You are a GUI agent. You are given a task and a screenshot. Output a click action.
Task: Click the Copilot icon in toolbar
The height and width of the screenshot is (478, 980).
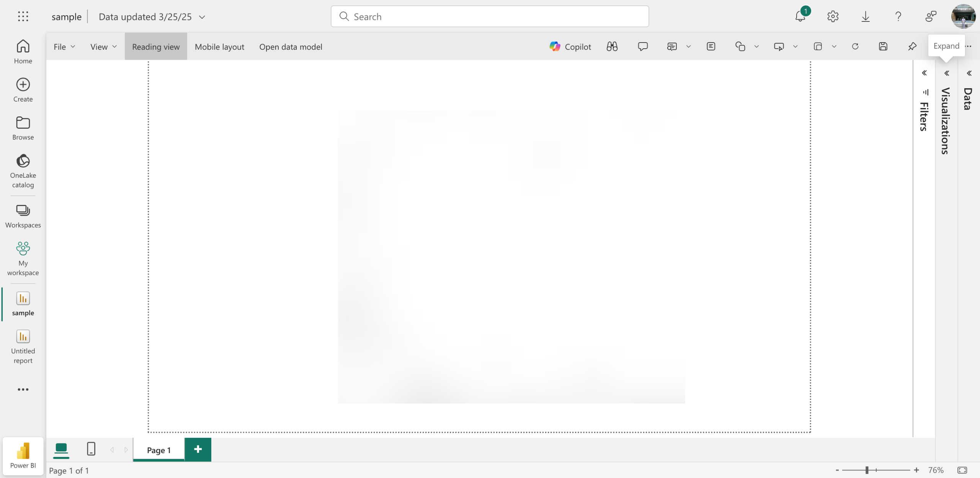(570, 47)
